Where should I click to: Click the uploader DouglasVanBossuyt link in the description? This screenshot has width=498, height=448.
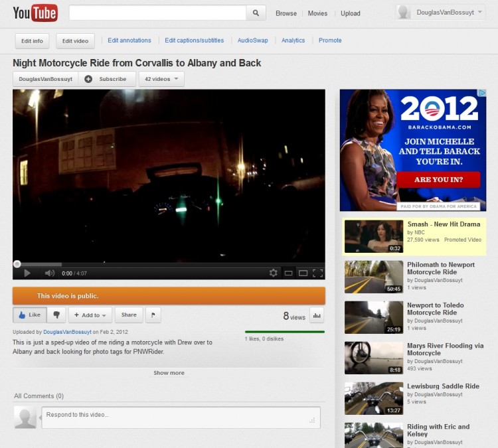point(67,332)
